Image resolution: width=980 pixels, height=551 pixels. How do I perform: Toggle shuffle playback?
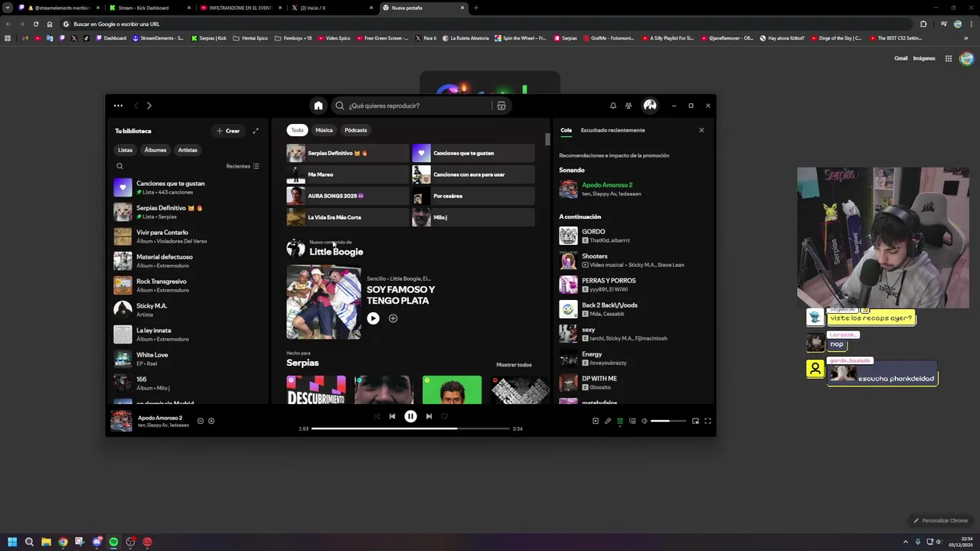tap(376, 416)
